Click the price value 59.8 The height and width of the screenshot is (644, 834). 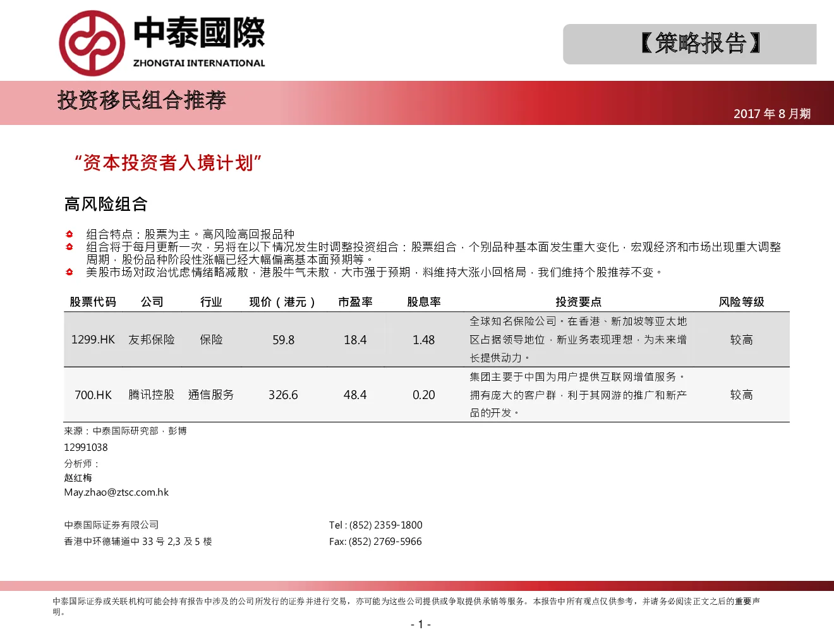coord(283,340)
